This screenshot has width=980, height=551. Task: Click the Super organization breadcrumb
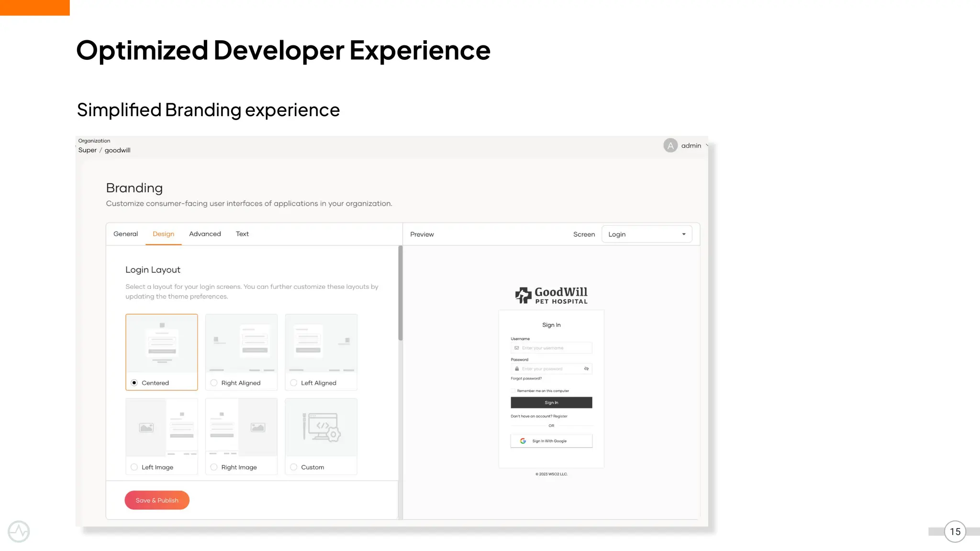tap(88, 150)
